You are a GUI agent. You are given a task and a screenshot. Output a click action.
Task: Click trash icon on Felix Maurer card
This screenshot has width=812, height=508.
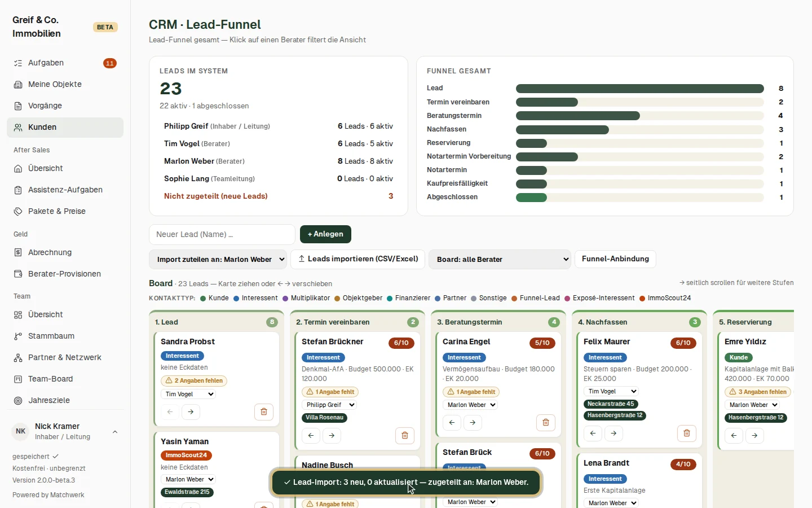point(687,433)
